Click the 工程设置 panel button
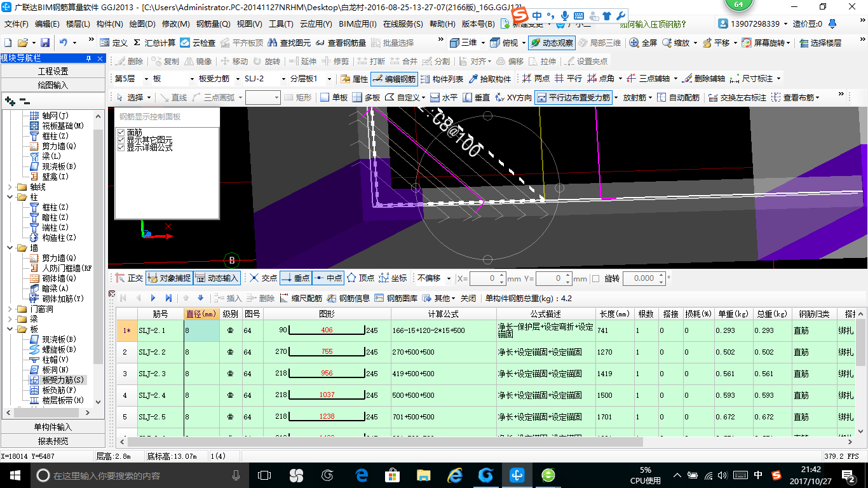 pos(53,71)
